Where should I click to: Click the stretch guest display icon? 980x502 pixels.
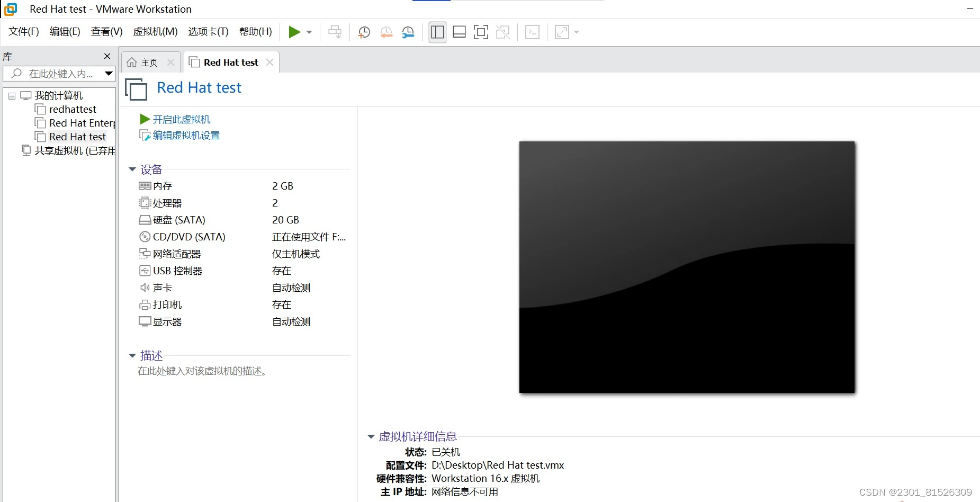click(562, 32)
